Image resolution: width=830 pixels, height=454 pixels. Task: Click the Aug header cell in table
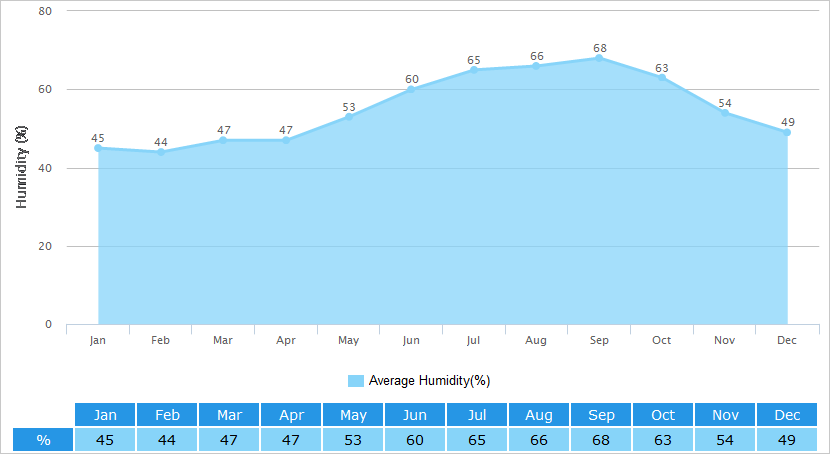(538, 415)
